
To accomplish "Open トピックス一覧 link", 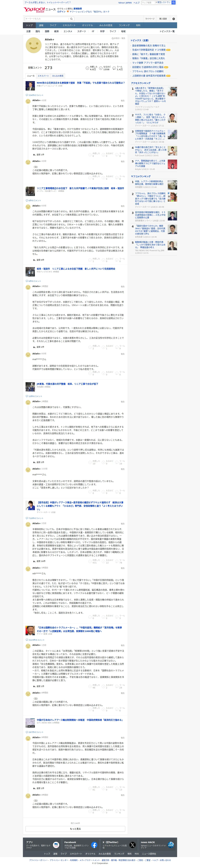I will tap(167, 31).
